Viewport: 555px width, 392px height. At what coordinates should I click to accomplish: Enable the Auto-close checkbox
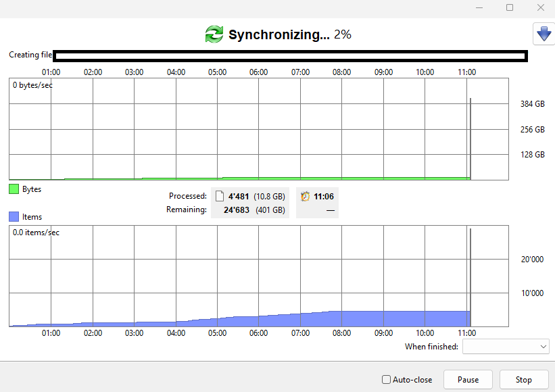(x=386, y=380)
